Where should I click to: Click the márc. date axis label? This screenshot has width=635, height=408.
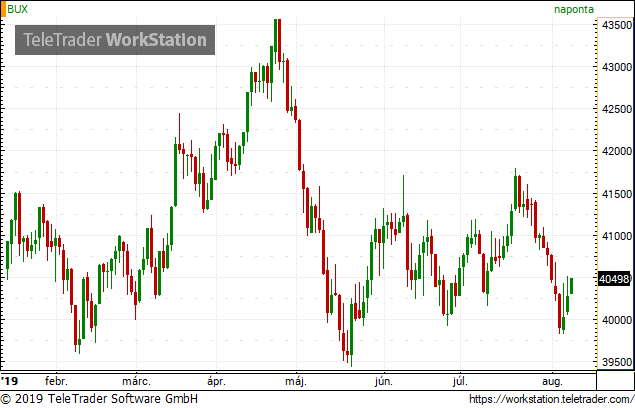[x=136, y=381]
